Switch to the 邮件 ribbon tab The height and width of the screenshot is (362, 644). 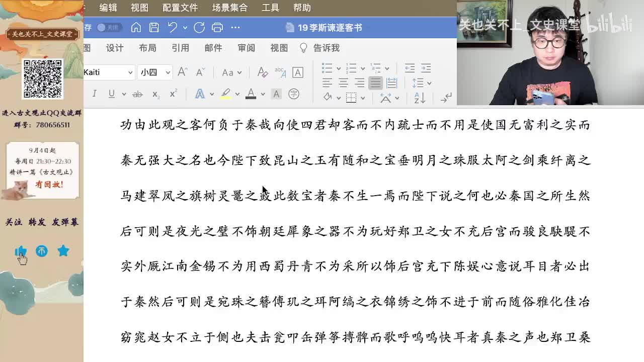coord(213,48)
